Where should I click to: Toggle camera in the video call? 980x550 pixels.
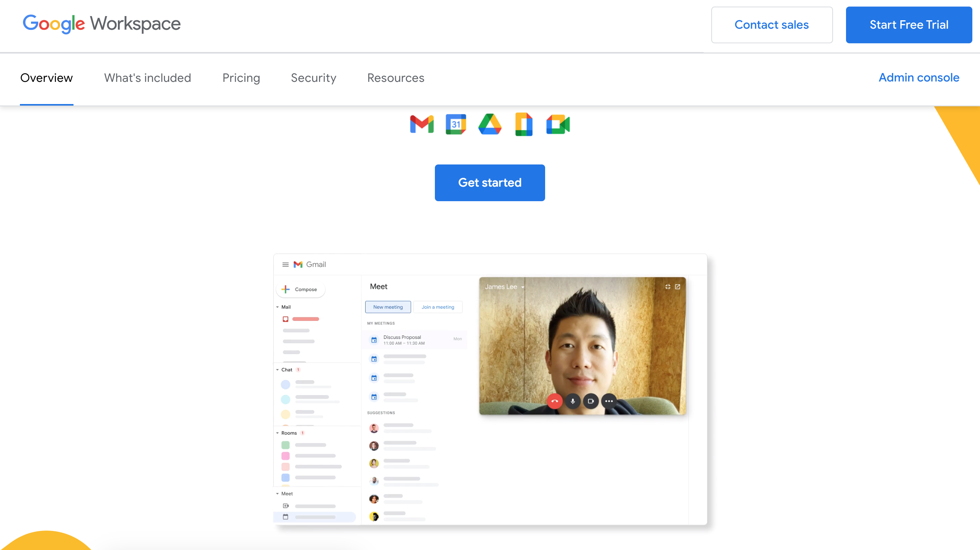click(591, 401)
